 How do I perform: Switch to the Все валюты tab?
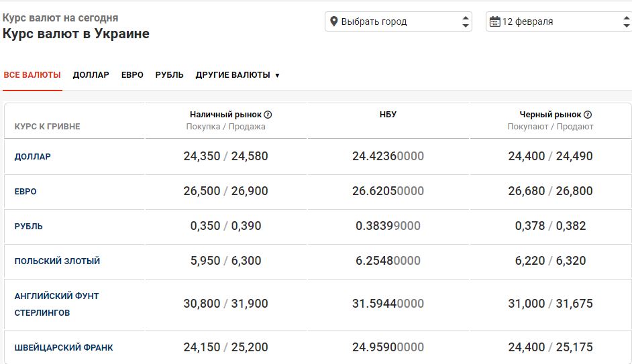click(x=32, y=75)
